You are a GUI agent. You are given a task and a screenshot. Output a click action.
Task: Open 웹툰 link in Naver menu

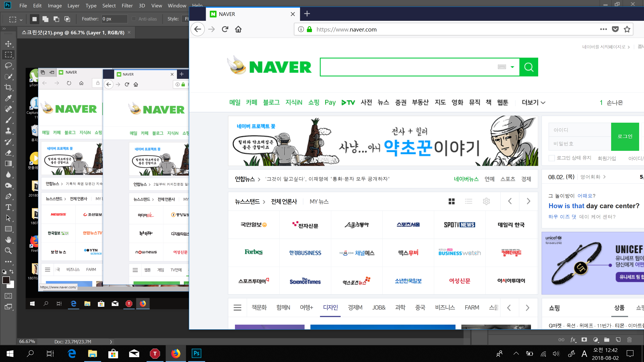(x=502, y=102)
